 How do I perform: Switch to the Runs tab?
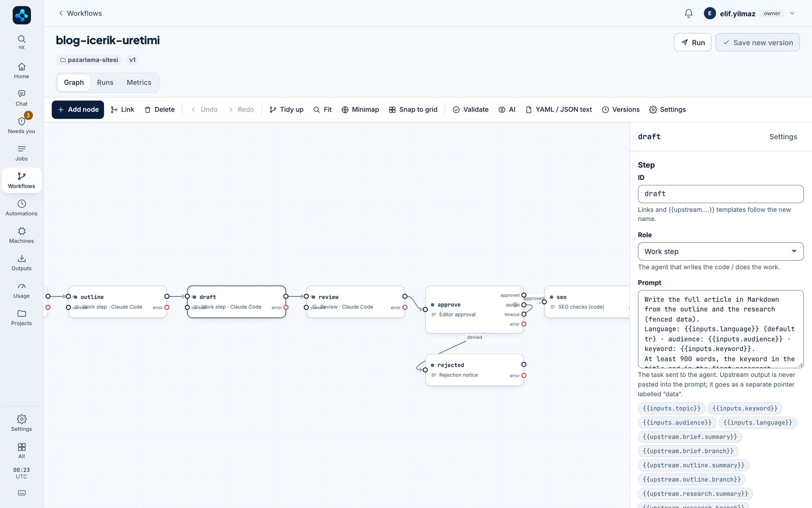point(105,82)
